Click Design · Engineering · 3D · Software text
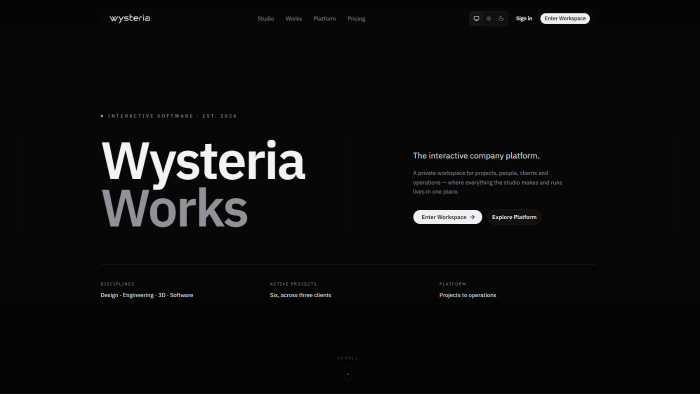 coord(147,295)
